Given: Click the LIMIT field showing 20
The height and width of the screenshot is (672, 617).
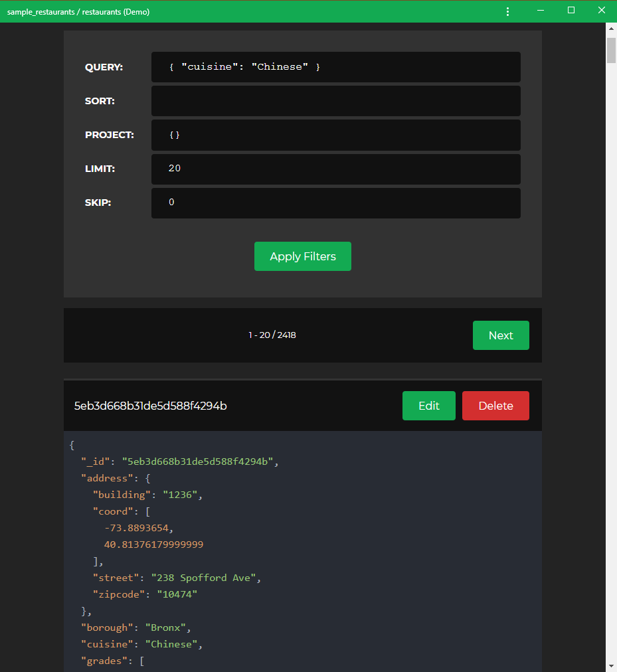Looking at the screenshot, I should click(335, 169).
